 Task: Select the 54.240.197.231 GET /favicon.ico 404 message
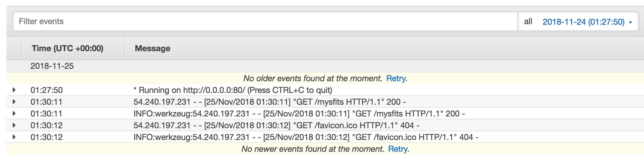tap(277, 125)
